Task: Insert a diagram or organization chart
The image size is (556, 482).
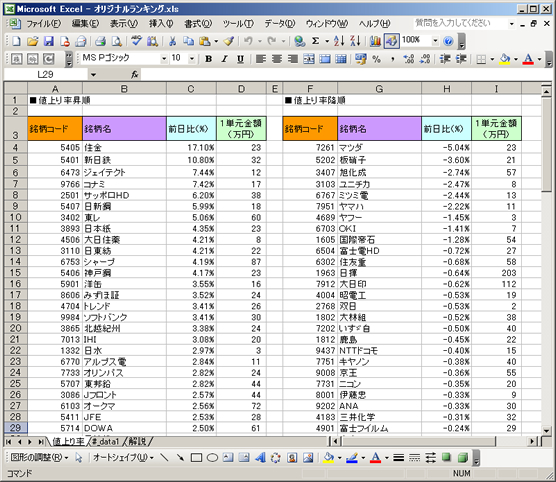Action: pyautogui.click(x=276, y=458)
